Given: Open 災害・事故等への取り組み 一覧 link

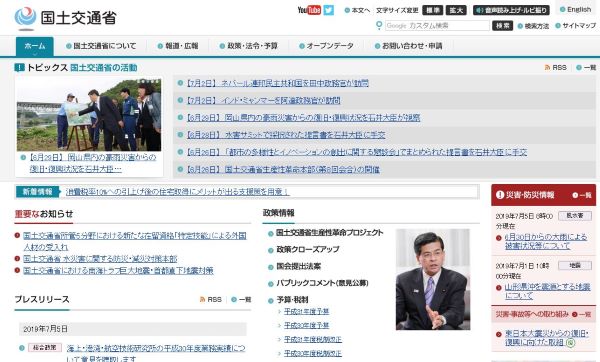Looking at the screenshot, I should [582, 314].
